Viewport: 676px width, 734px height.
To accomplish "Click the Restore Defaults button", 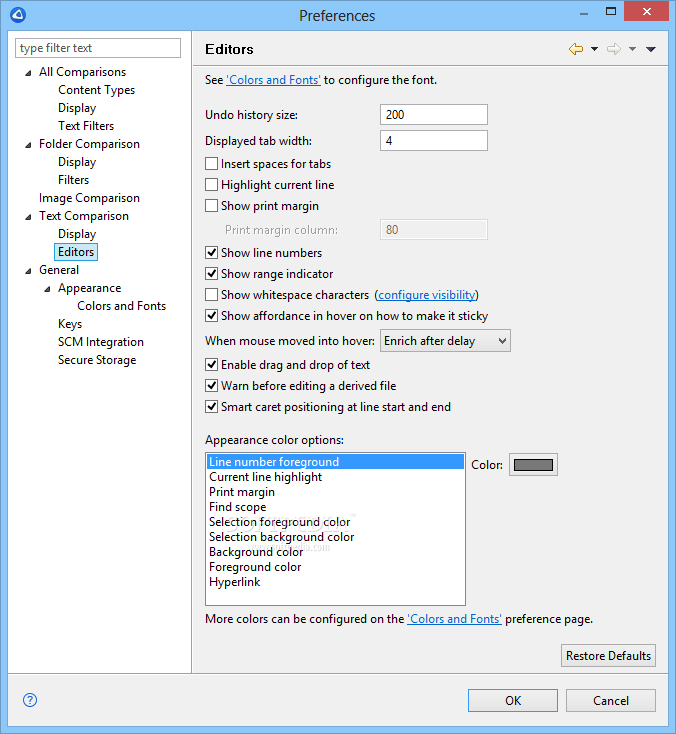I will pos(608,655).
